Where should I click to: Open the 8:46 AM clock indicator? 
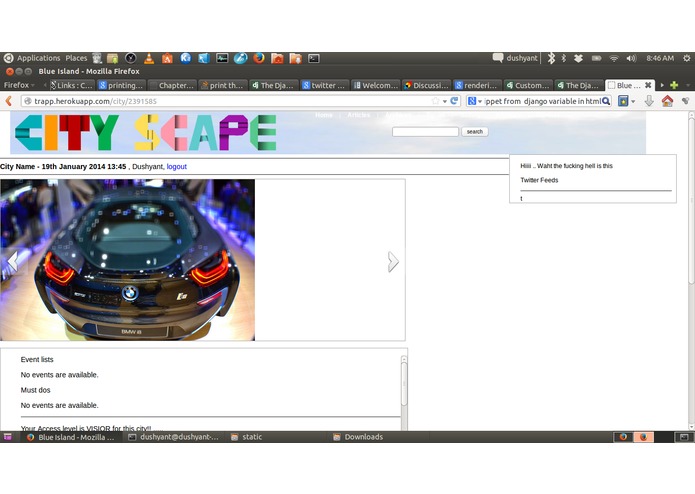click(x=660, y=58)
